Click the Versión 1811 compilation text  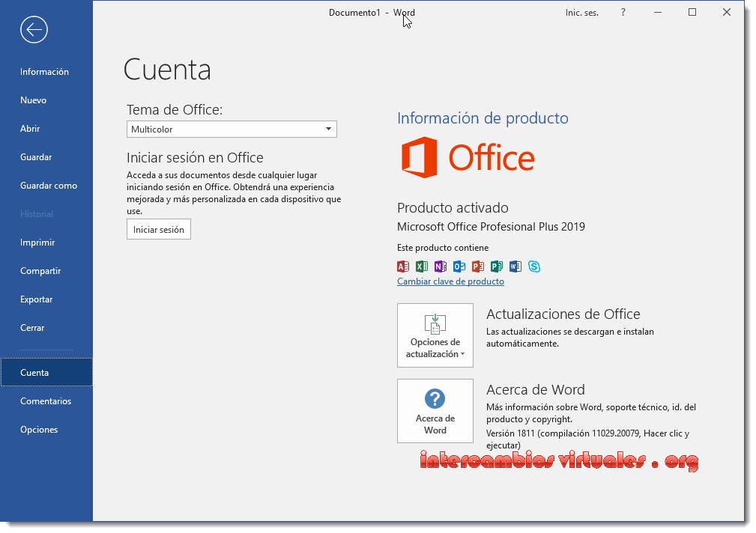click(x=587, y=439)
